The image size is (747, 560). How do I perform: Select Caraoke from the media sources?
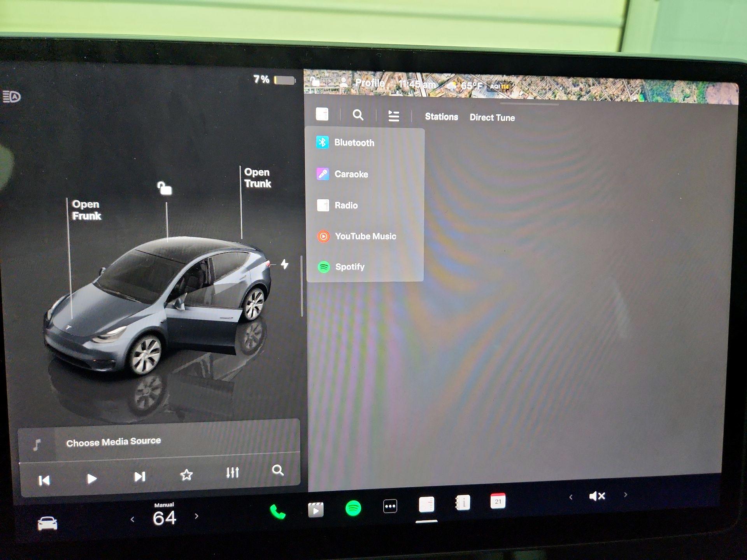point(351,174)
